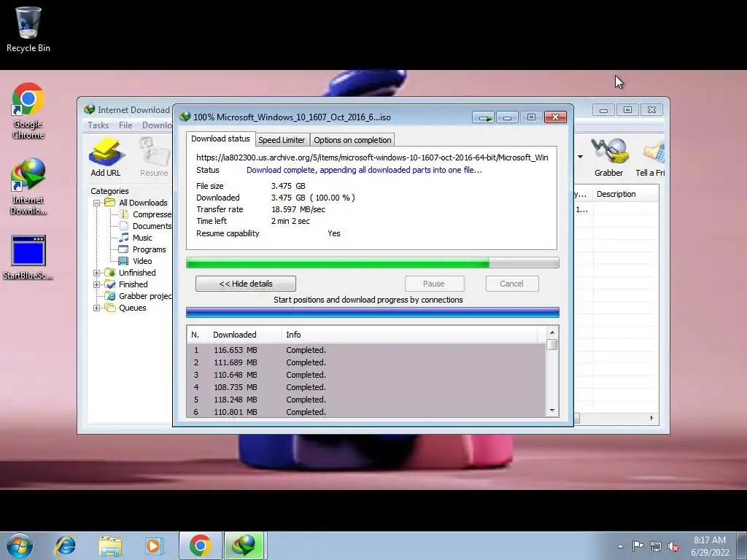Select connection row 3 with 110.648 MB
The width and height of the screenshot is (747, 560).
point(366,375)
